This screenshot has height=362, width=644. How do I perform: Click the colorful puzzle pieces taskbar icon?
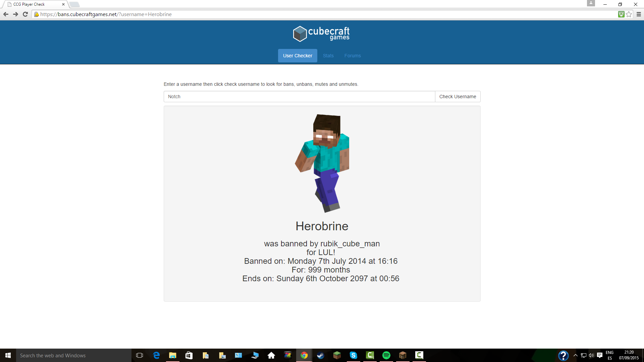coord(288,355)
